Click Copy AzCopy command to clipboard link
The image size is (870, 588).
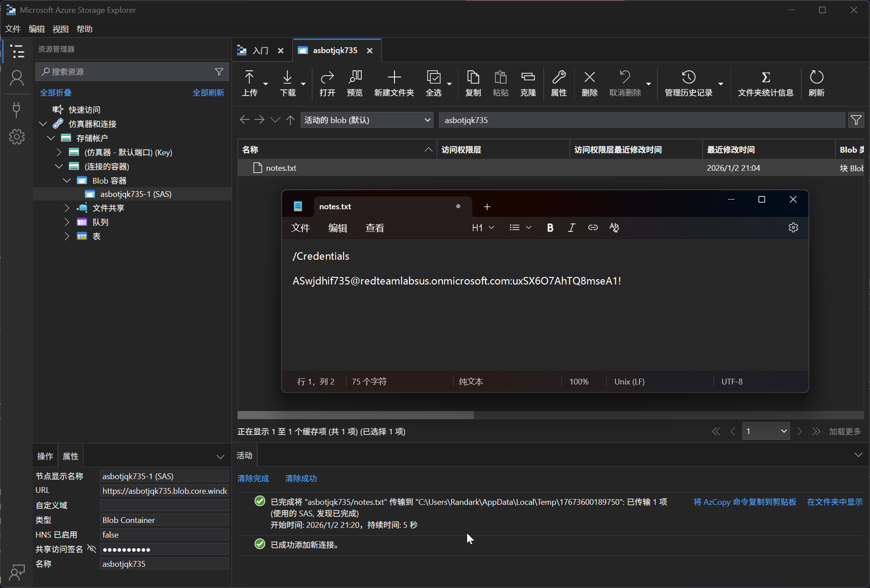745,502
